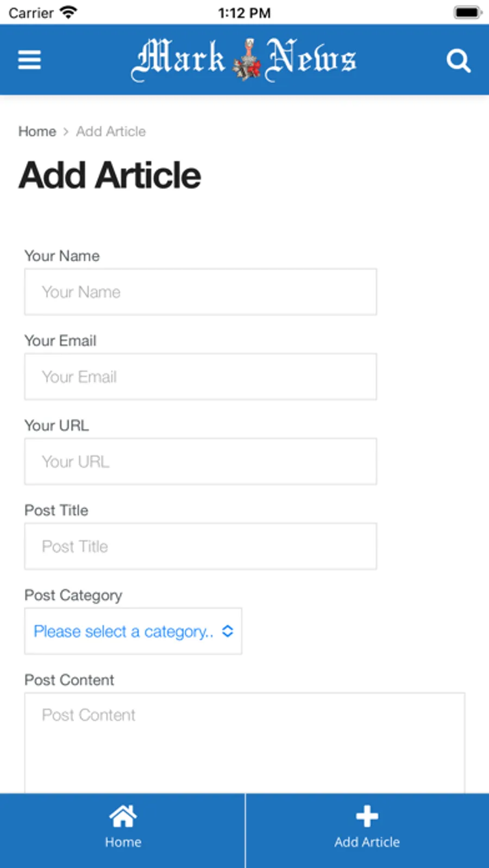
Task: Tap the plus icon in bottom bar
Action: [x=367, y=816]
